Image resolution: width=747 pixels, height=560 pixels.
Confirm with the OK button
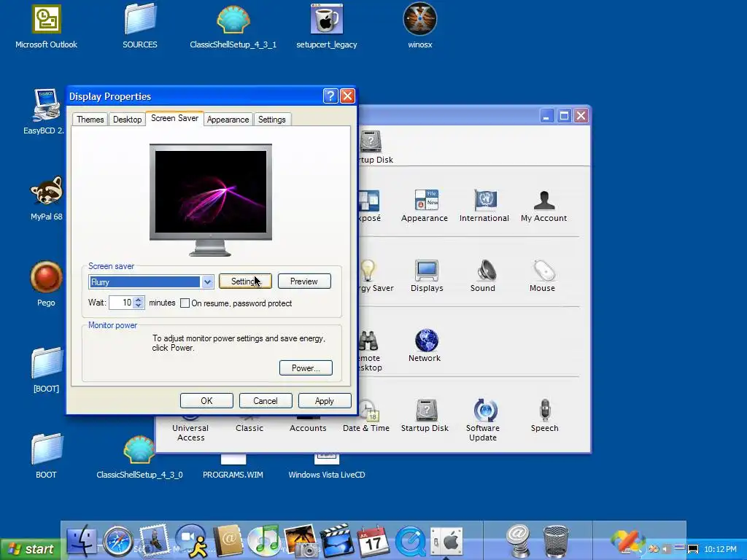click(x=206, y=401)
